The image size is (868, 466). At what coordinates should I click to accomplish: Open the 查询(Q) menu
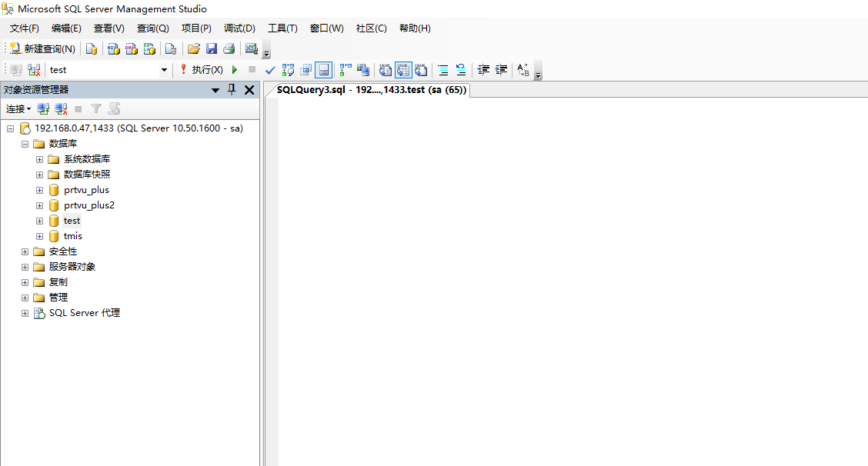[153, 28]
